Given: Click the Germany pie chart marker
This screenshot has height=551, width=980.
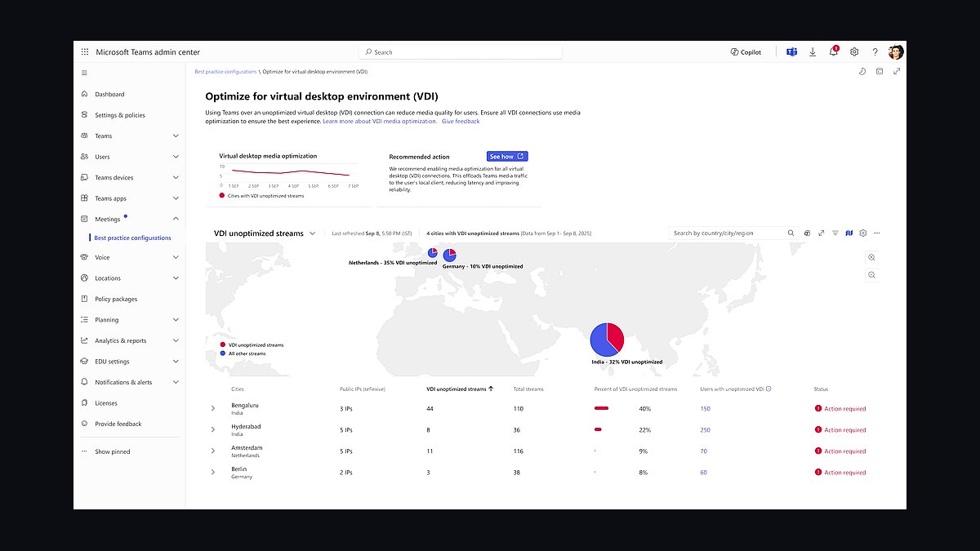Looking at the screenshot, I should click(450, 256).
